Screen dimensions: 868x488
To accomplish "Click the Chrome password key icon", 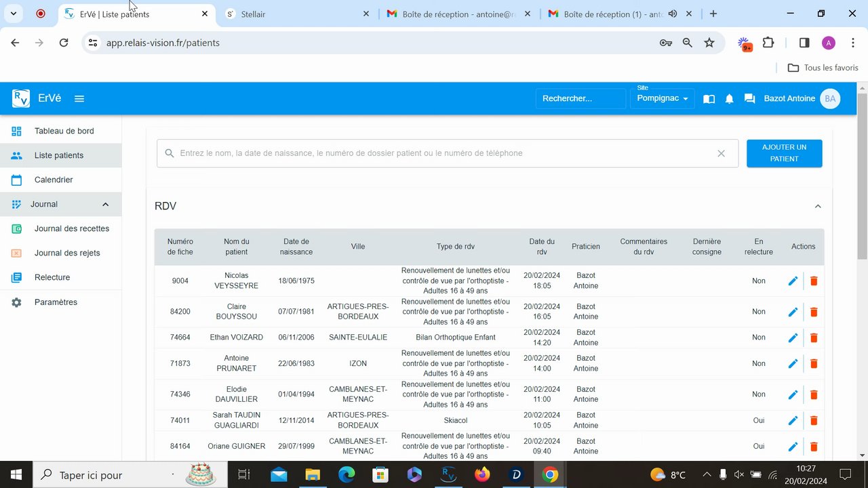I will tap(666, 43).
